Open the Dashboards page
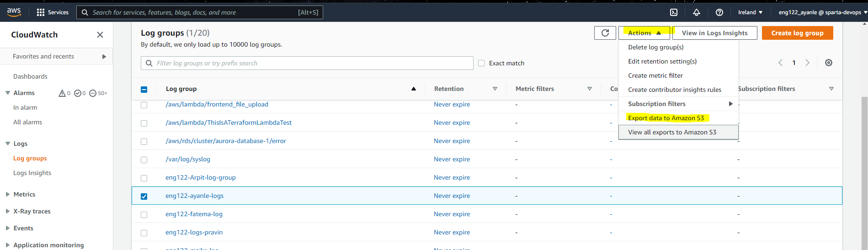The width and height of the screenshot is (868, 250). click(30, 76)
